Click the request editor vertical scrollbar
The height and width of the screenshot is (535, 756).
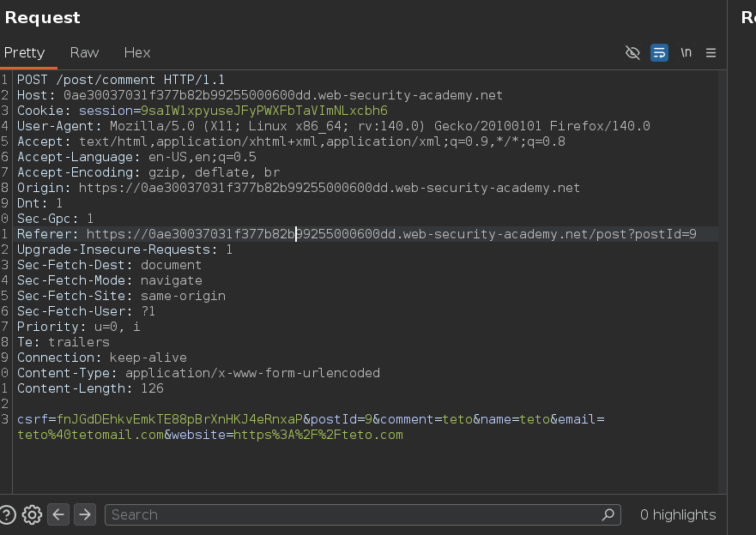pyautogui.click(x=723, y=282)
